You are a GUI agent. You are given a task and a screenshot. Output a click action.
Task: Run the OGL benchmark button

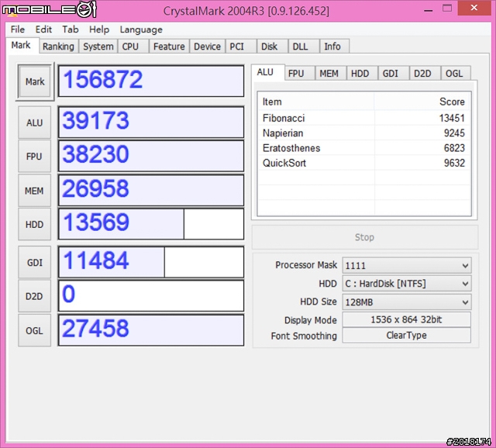pyautogui.click(x=34, y=330)
